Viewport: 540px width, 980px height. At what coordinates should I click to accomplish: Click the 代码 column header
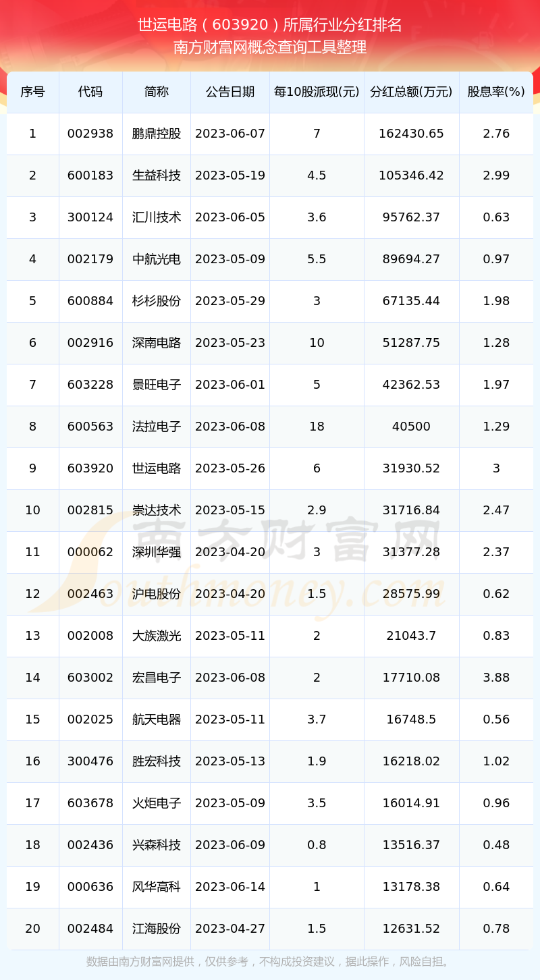[x=90, y=92]
